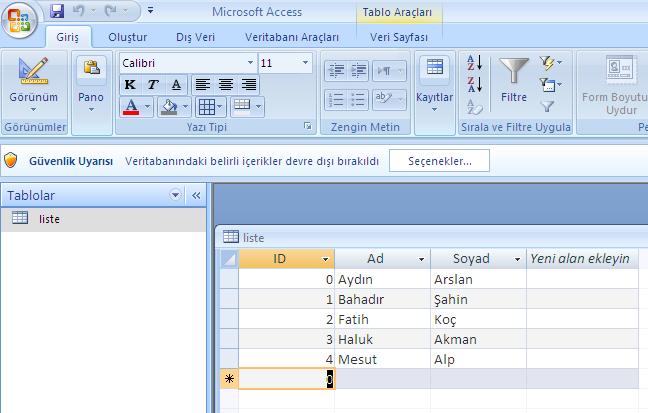Screen dimensions: 648x413
Task: Click the new record ID input cell
Action: 286,379
